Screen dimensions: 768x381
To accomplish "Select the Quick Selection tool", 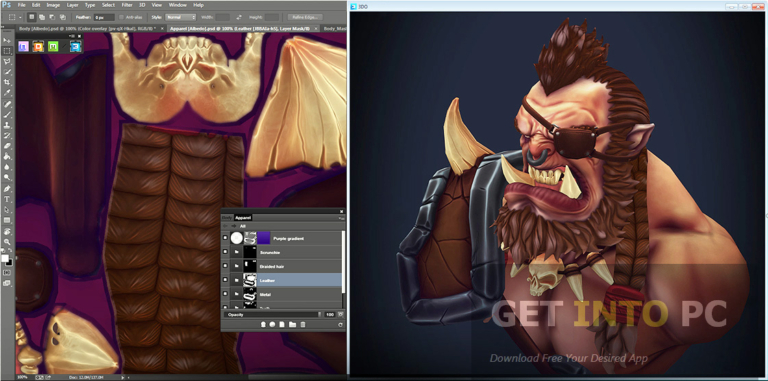I will point(7,71).
